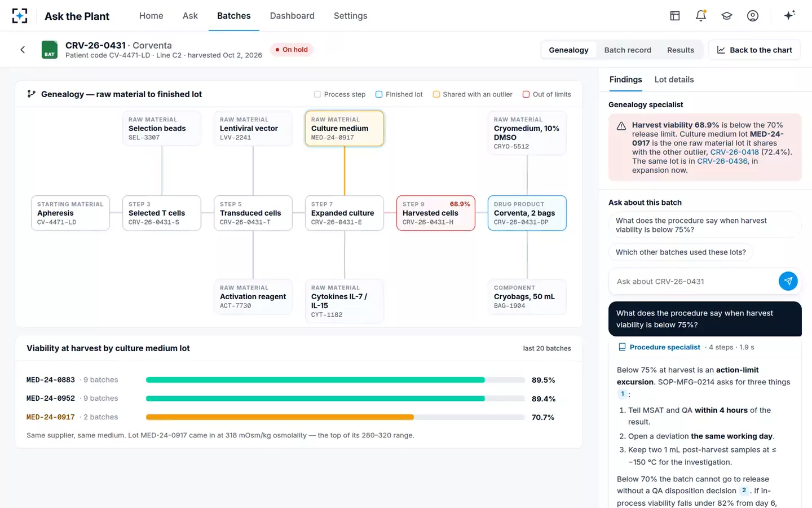Select the Harvested cells step 9 node
Viewport: 812px width, 508px height.
pyautogui.click(x=435, y=213)
